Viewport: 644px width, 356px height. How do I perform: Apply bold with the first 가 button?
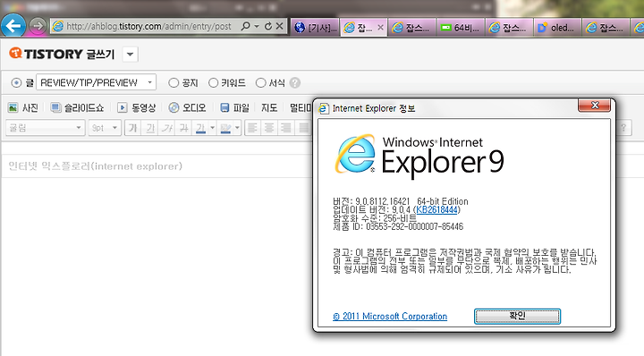(132, 128)
